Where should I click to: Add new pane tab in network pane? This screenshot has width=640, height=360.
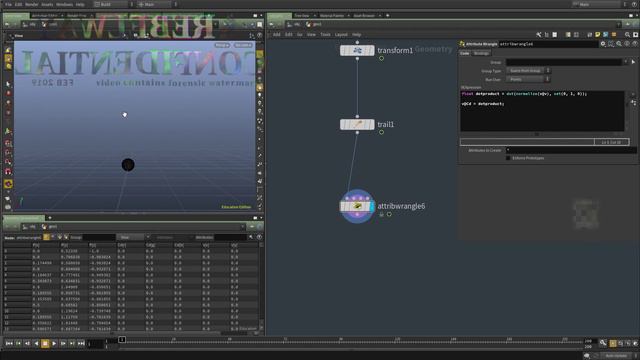[387, 16]
